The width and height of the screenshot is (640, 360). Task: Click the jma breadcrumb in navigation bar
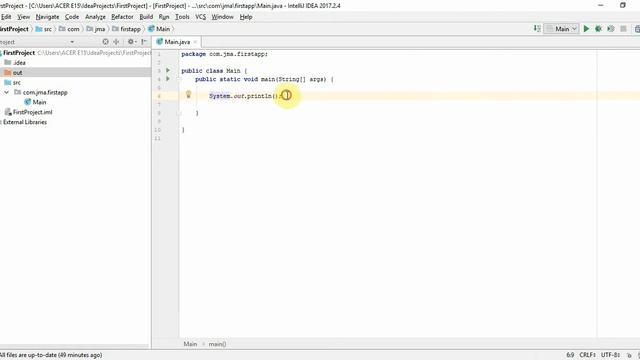[96, 29]
